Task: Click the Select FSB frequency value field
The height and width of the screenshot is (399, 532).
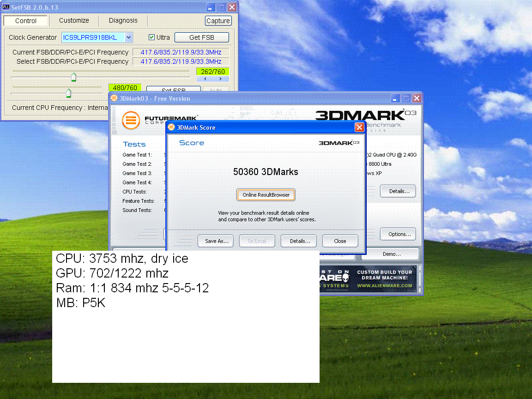Action: coord(181,61)
